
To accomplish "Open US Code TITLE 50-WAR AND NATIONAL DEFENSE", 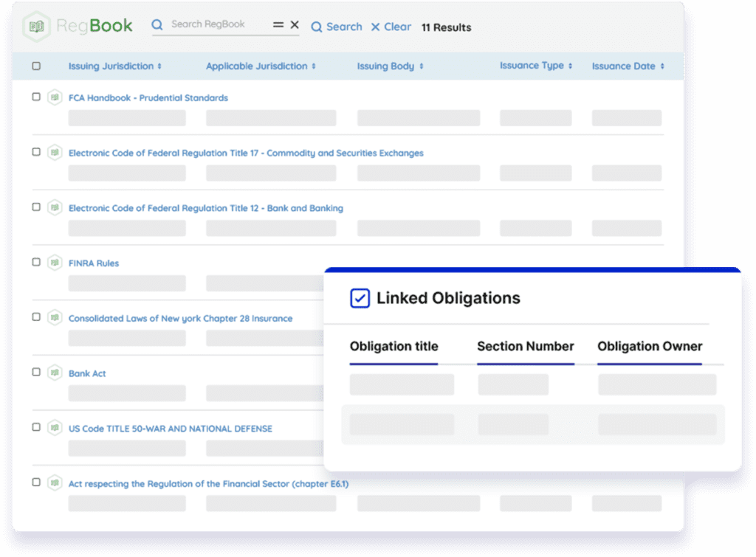I will click(x=171, y=429).
